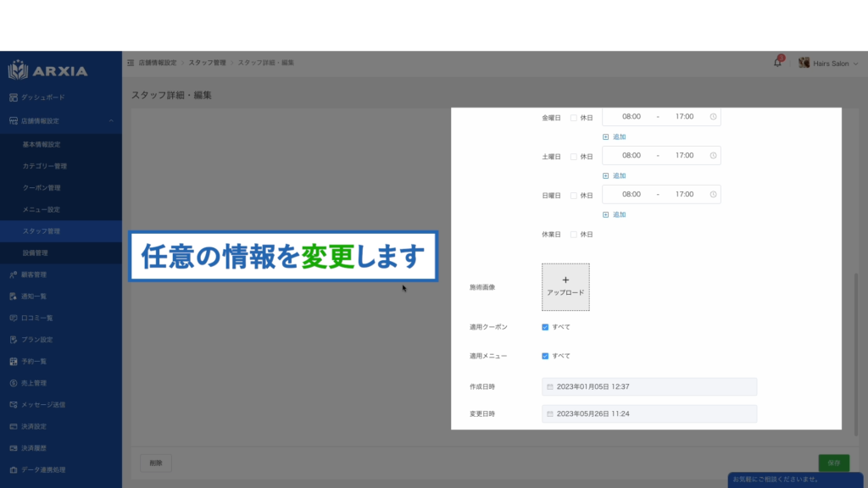868x488 pixels.
Task: Open the ダッシュボード dashboard icon
Action: point(14,97)
